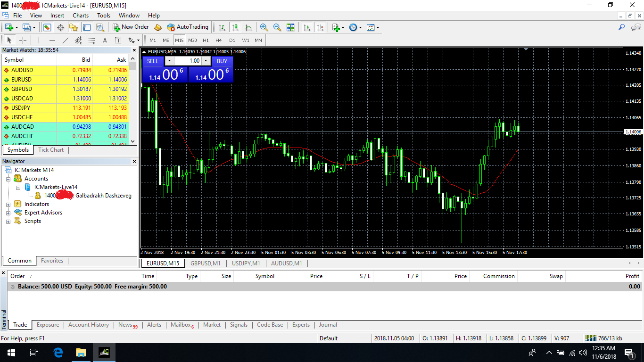
Task: Toggle the Terminal window toolbar icon
Action: 87,27
